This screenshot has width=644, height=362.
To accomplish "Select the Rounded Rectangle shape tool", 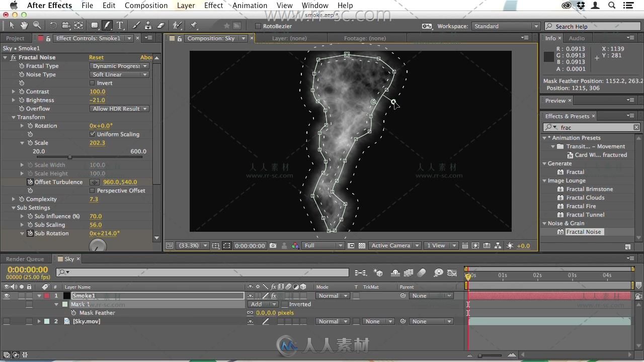I will (95, 25).
